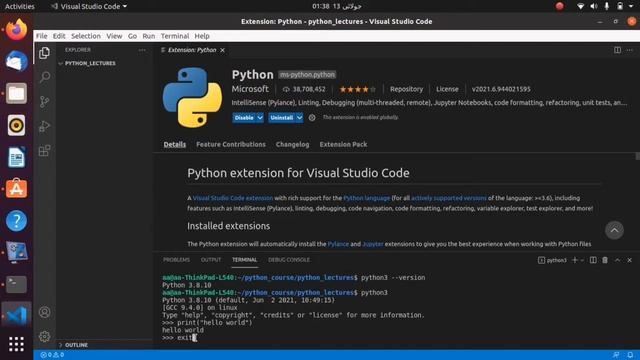
Task: Open Files manager from the dock
Action: click(16, 93)
